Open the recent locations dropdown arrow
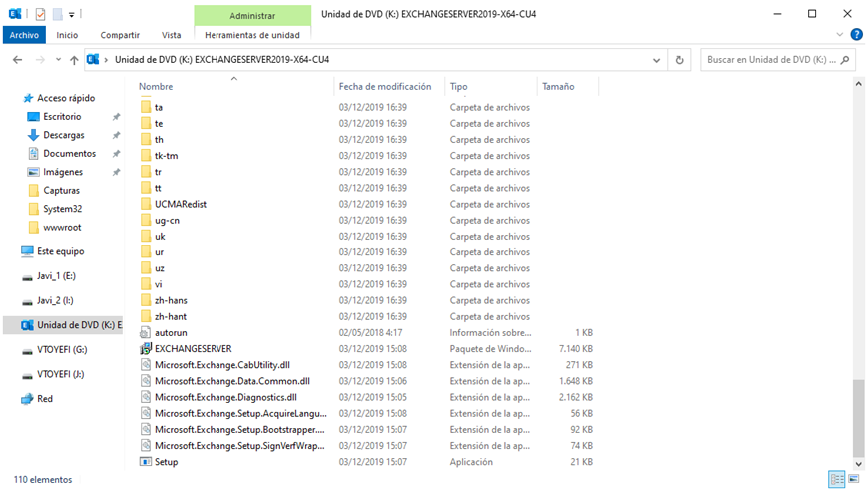868x491 pixels. coord(58,60)
